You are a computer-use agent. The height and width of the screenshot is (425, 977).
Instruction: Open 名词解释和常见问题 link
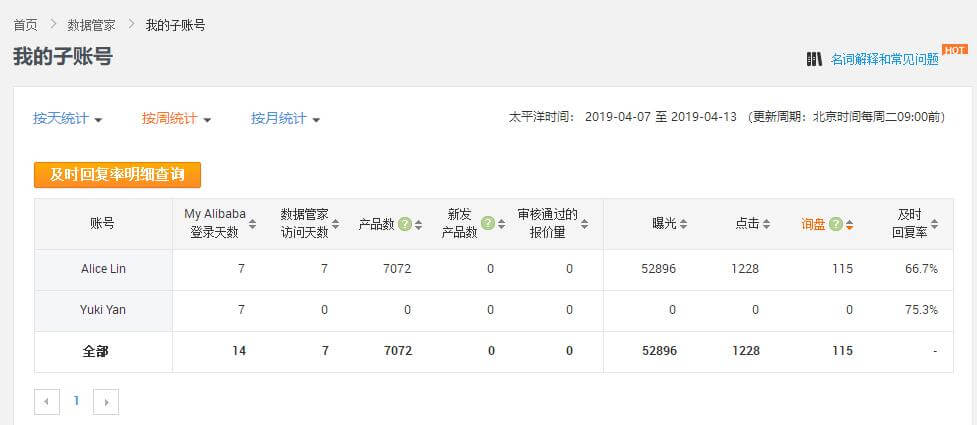[x=884, y=59]
